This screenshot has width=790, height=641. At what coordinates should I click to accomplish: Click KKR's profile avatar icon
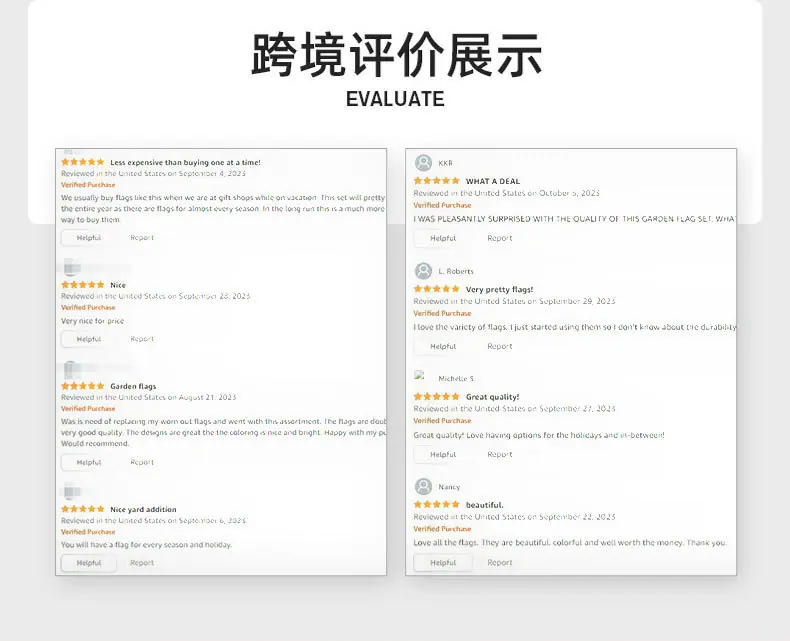[423, 163]
